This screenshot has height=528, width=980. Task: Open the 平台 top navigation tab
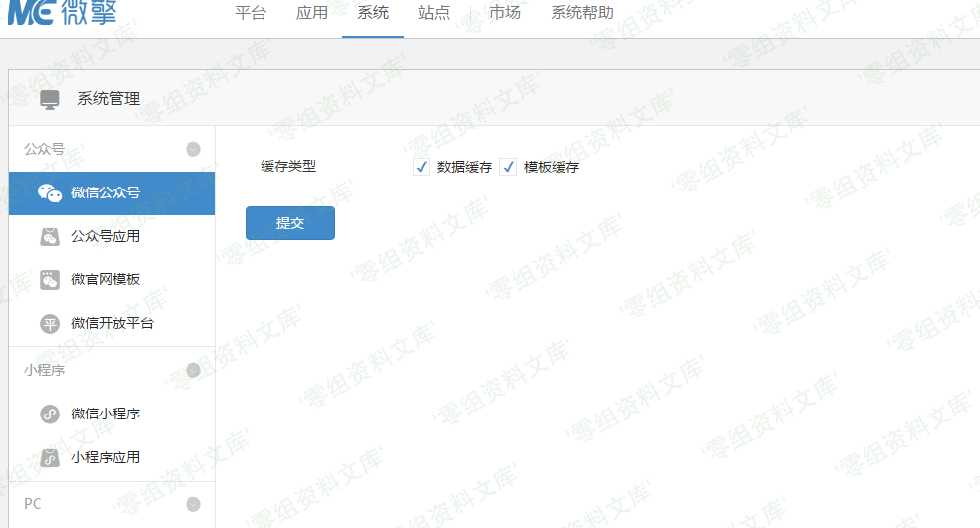(x=251, y=14)
